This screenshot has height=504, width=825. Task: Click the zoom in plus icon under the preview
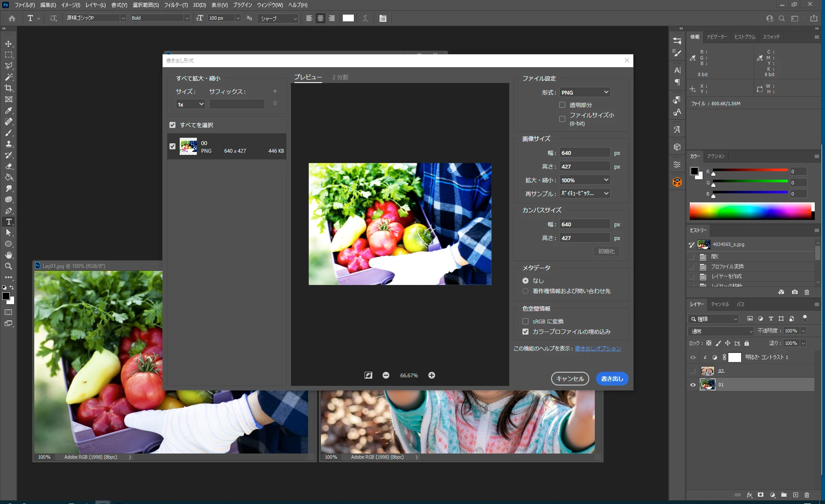(x=432, y=375)
